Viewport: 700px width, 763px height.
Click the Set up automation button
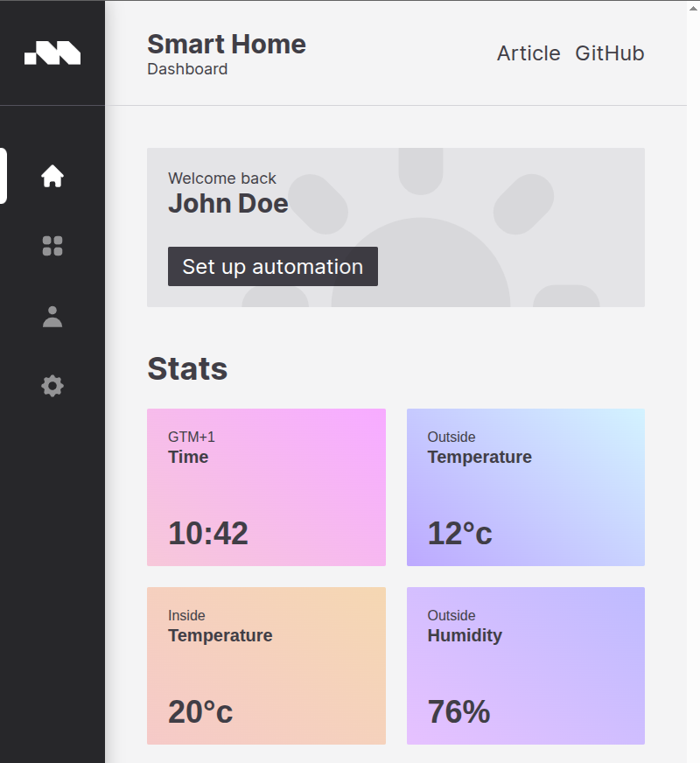[273, 266]
